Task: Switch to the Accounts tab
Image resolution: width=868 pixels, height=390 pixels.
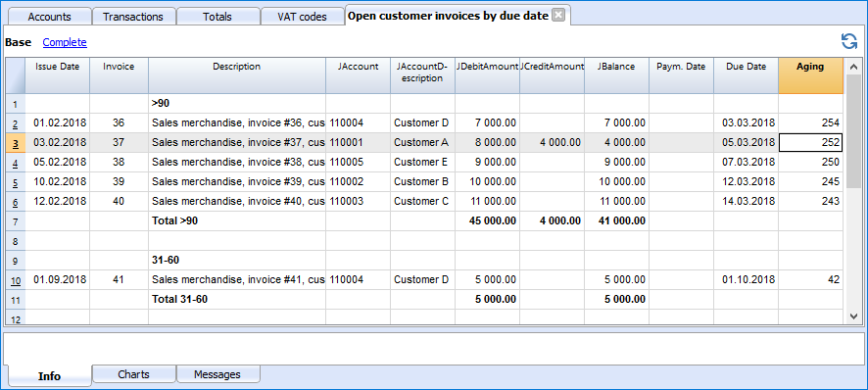Action: click(x=49, y=17)
